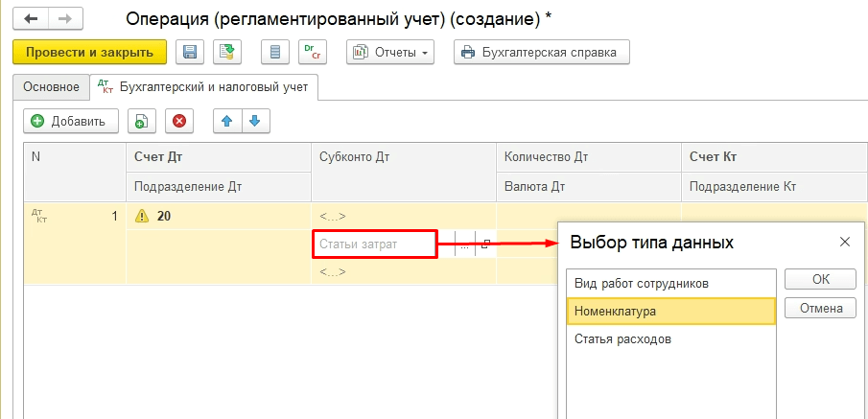Image resolution: width=868 pixels, height=419 pixels.
Task: Click the forward navigation arrow
Action: point(64,19)
